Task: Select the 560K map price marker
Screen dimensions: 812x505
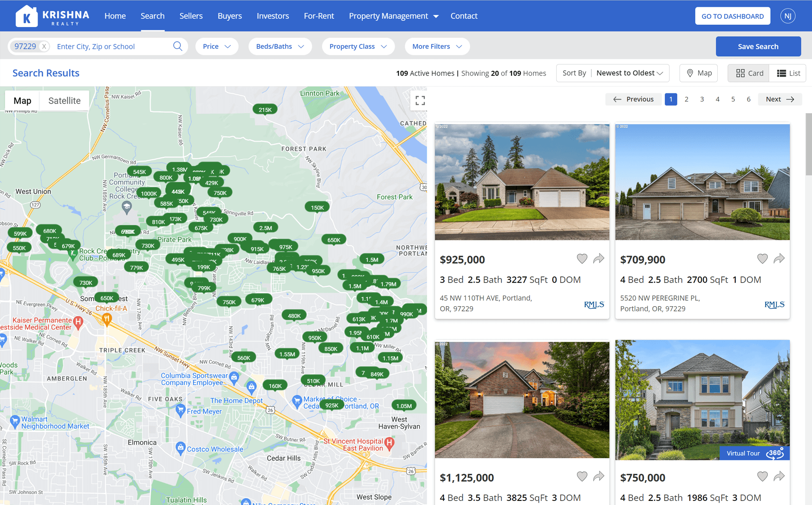Action: click(x=244, y=358)
